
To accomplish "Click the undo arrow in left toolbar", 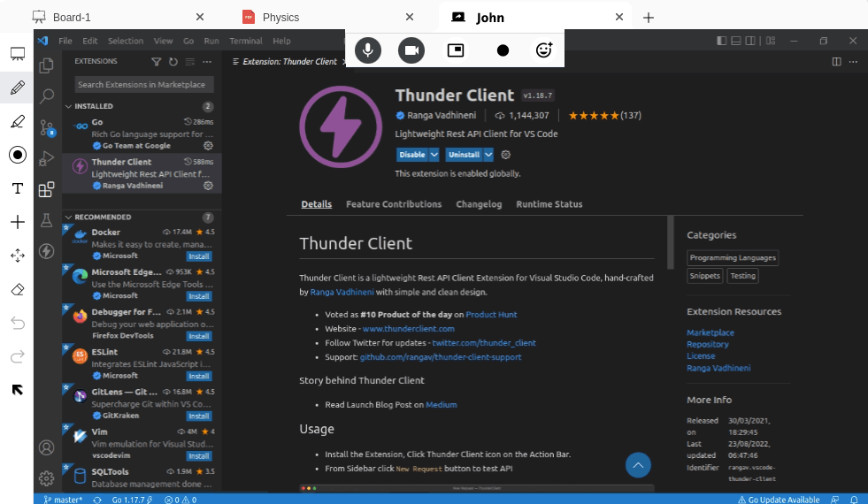I will click(17, 323).
